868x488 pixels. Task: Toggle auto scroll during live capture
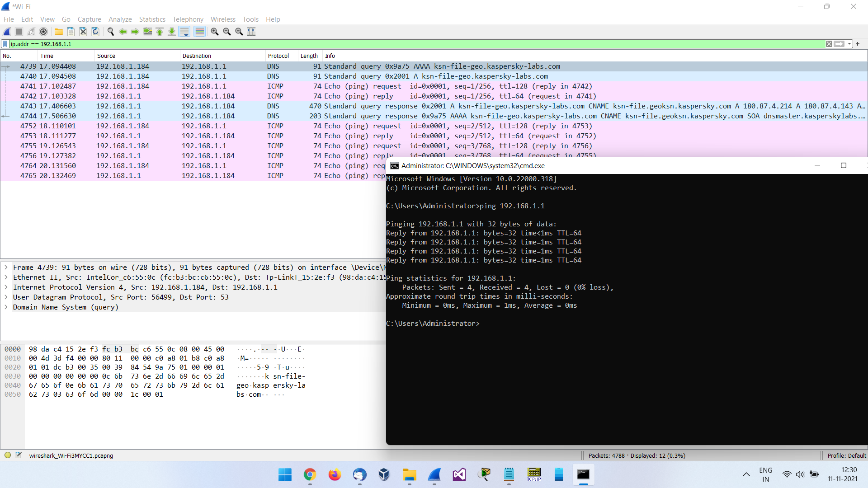click(184, 32)
